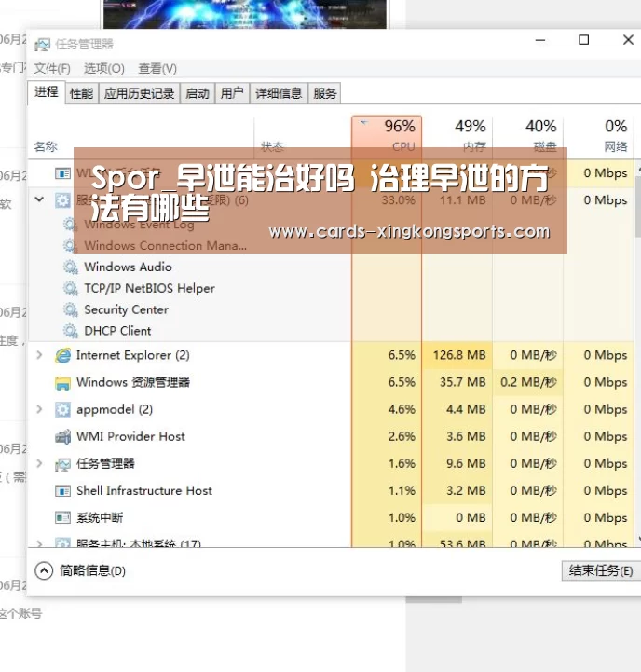The image size is (641, 672).
Task: Switch to the 用户 tab
Action: pyautogui.click(x=232, y=93)
